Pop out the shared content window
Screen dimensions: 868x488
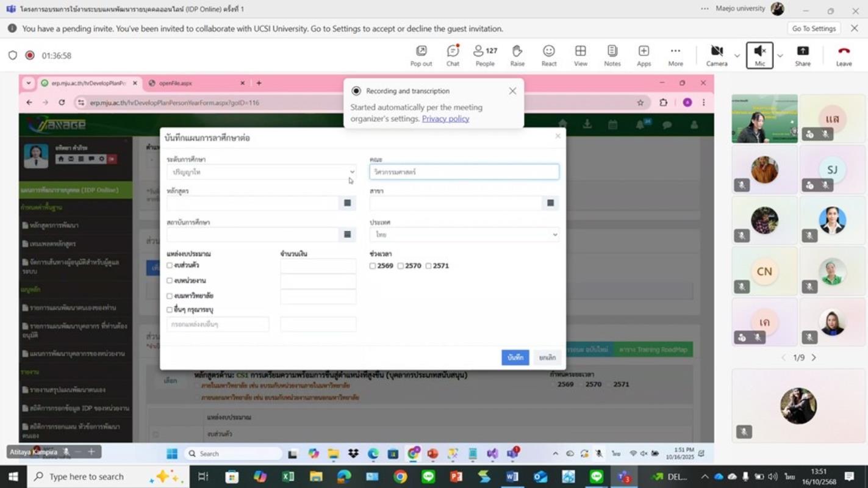(x=421, y=56)
